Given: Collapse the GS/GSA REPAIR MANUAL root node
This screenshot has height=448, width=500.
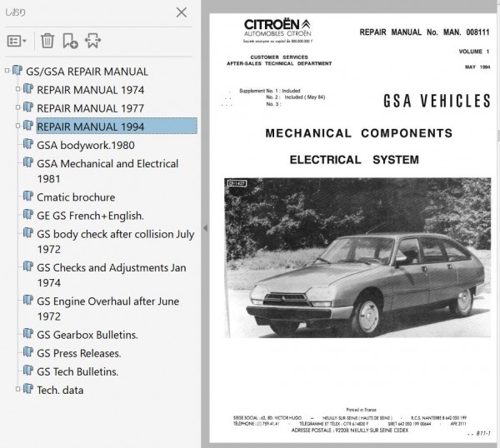Looking at the screenshot, I should (7, 71).
